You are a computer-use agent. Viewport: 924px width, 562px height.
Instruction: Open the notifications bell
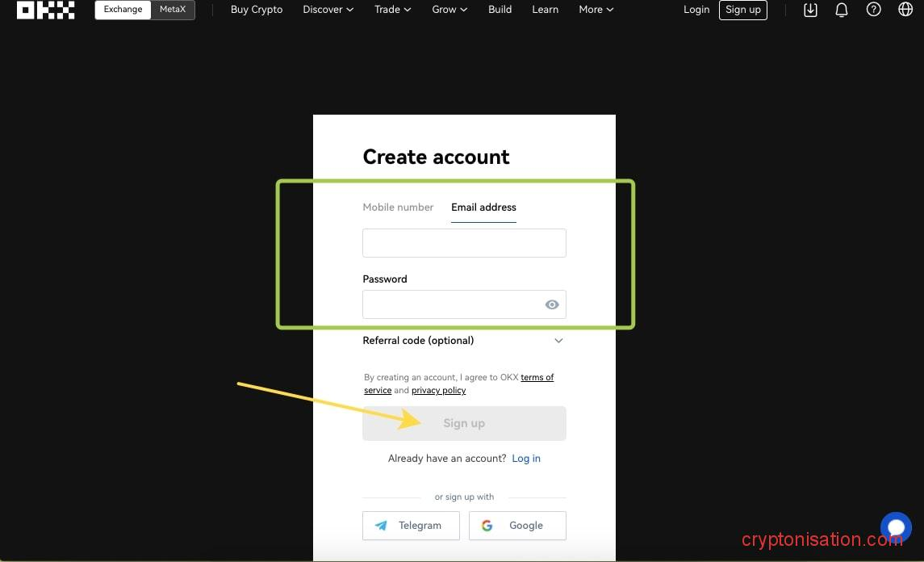842,10
